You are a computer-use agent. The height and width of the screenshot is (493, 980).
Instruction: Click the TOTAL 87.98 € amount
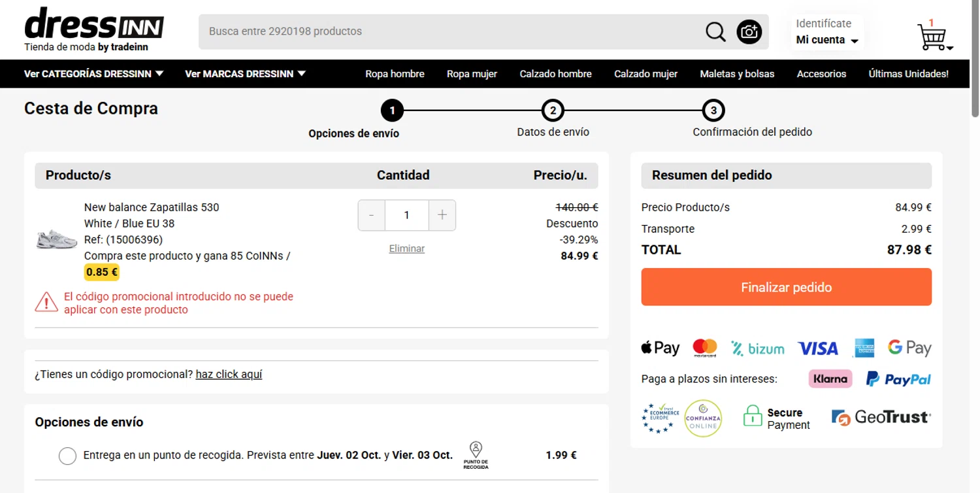coord(909,250)
